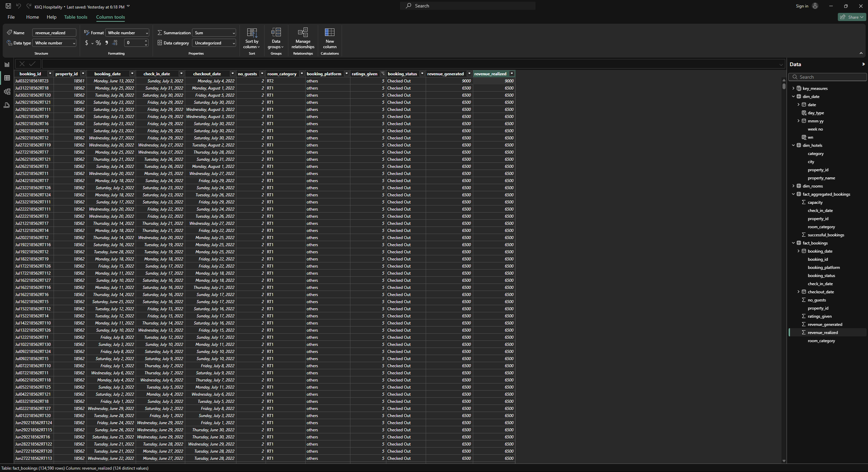Viewport: 868px width, 472px height.
Task: Cancel formula with X button
Action: pyautogui.click(x=22, y=64)
